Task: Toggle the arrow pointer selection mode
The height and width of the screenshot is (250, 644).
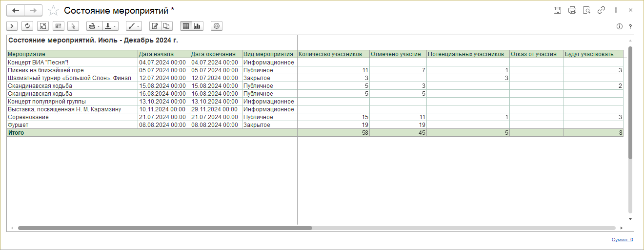Action: [x=73, y=26]
